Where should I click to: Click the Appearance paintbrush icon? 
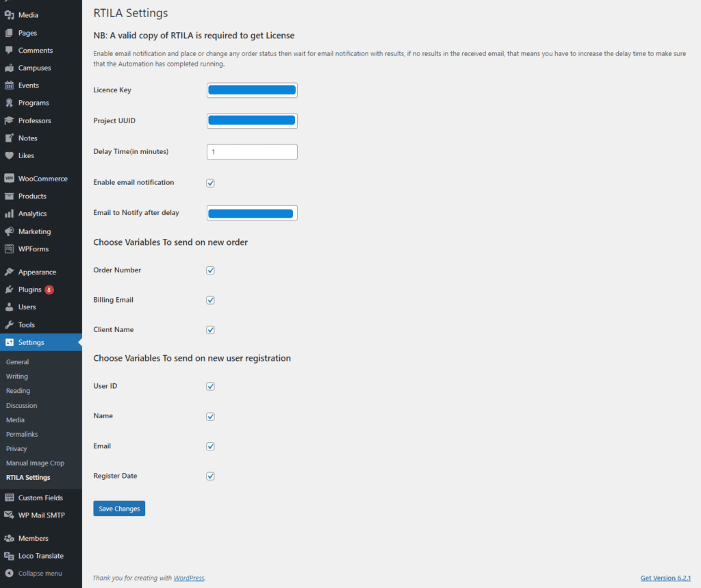pyautogui.click(x=9, y=272)
